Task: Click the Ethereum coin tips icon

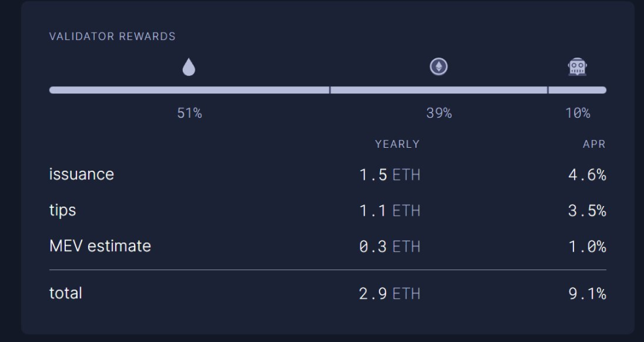Action: 439,67
